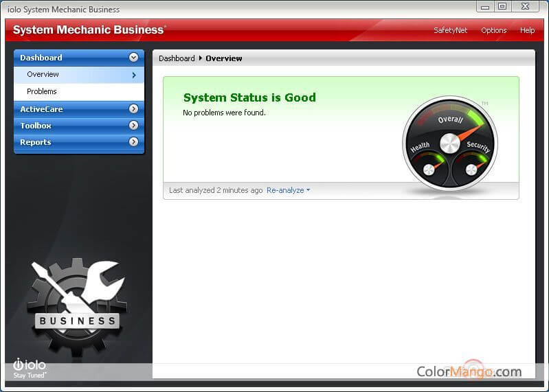Open the Problems page in sidebar

[x=42, y=91]
